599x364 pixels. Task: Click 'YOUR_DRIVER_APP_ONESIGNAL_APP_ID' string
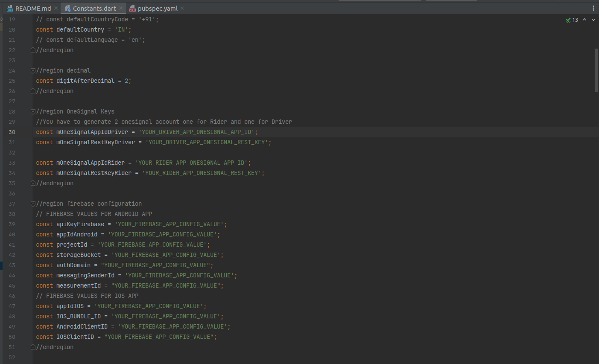197,132
